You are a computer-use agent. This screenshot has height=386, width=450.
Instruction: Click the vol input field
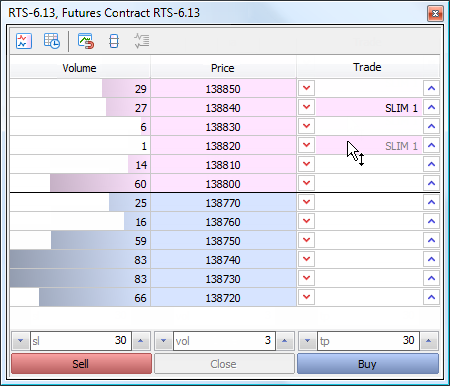coord(224,341)
